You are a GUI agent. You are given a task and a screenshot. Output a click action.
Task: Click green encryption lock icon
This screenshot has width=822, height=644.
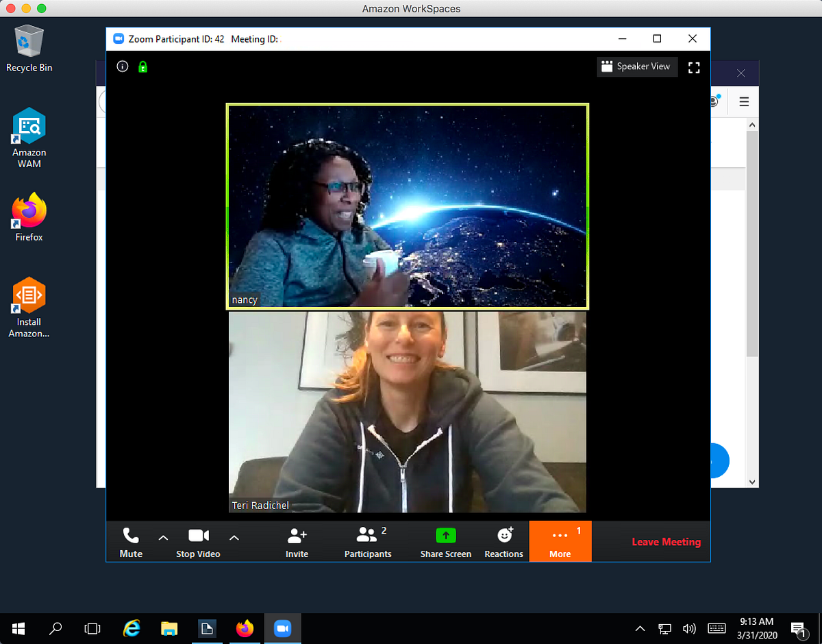142,66
